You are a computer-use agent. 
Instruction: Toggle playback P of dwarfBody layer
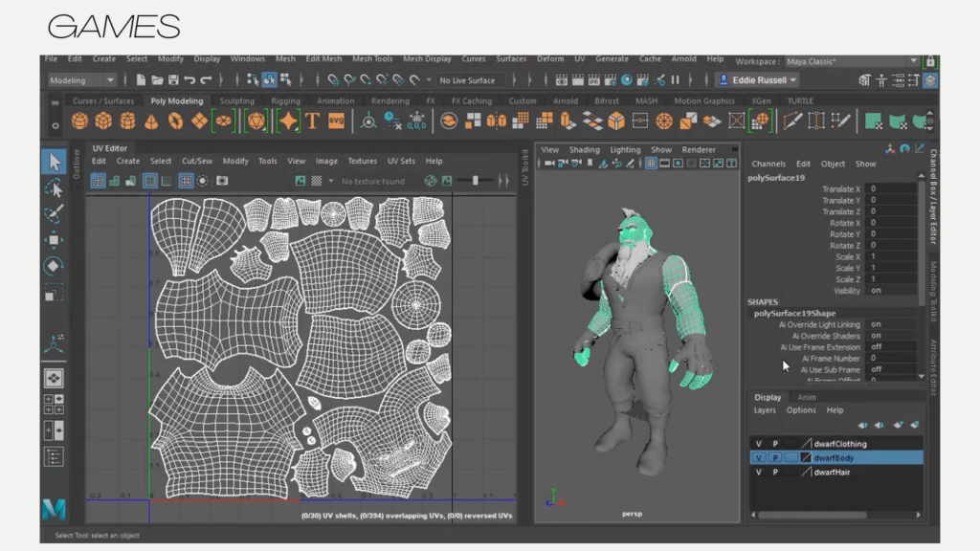tap(775, 458)
